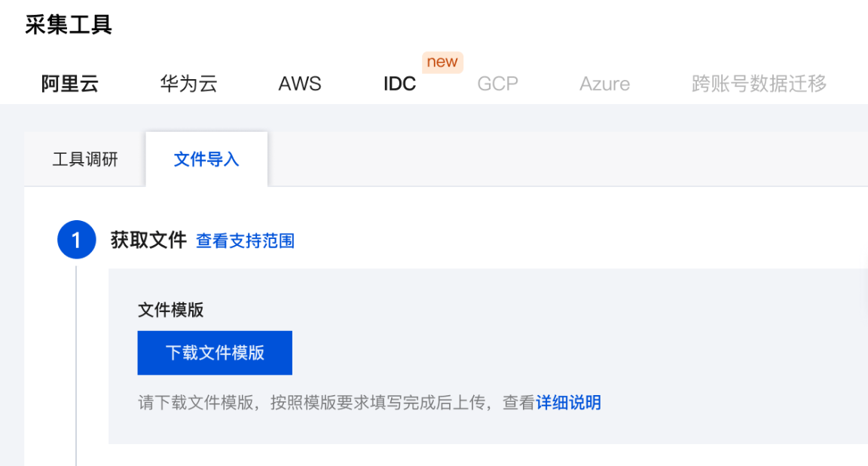Click empty space right of 下载文件模版
The height and width of the screenshot is (466, 868).
527,353
